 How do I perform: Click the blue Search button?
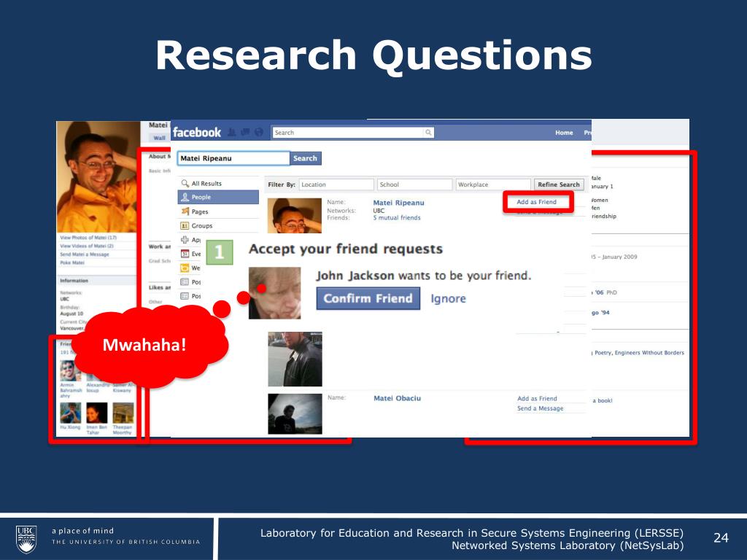point(306,158)
